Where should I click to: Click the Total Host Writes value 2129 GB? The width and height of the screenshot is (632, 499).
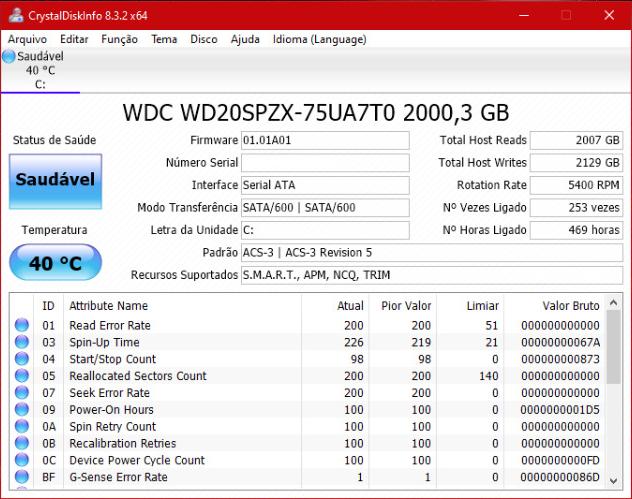coord(576,163)
